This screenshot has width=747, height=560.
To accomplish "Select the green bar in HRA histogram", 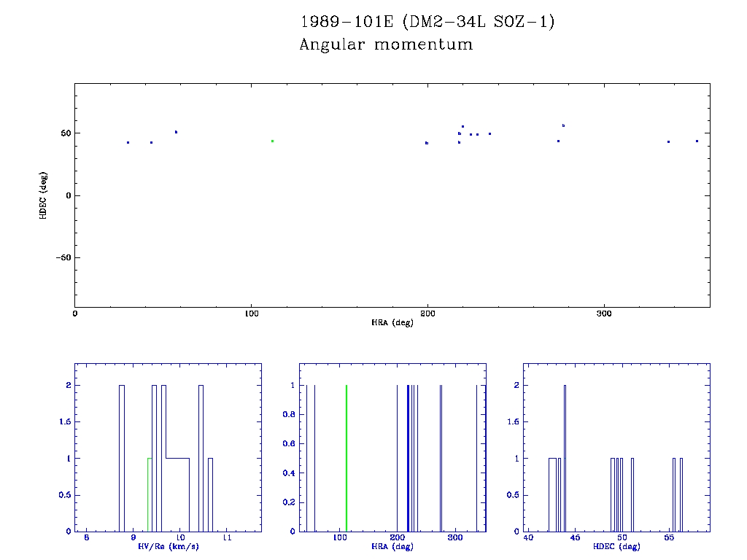I will (x=347, y=458).
